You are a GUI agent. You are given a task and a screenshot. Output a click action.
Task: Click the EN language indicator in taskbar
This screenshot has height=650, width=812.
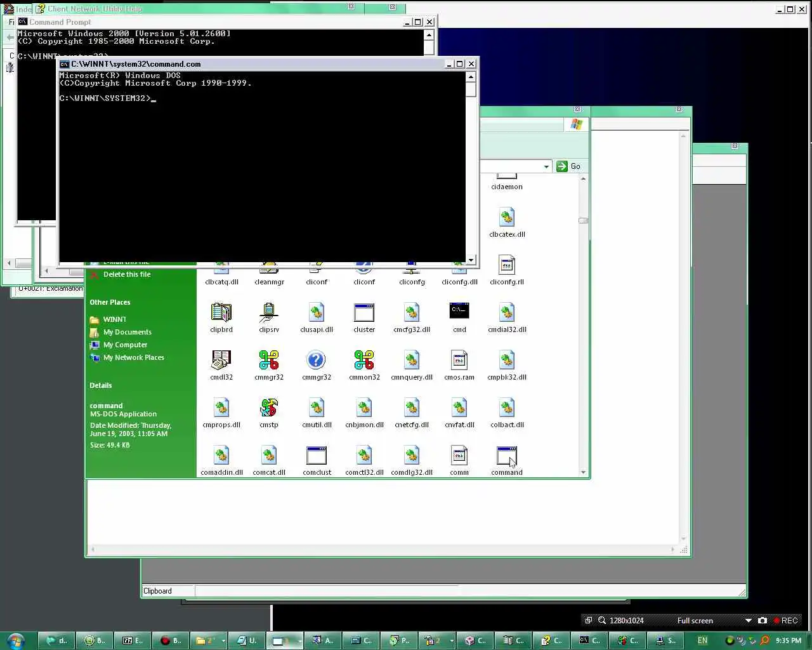(x=702, y=640)
